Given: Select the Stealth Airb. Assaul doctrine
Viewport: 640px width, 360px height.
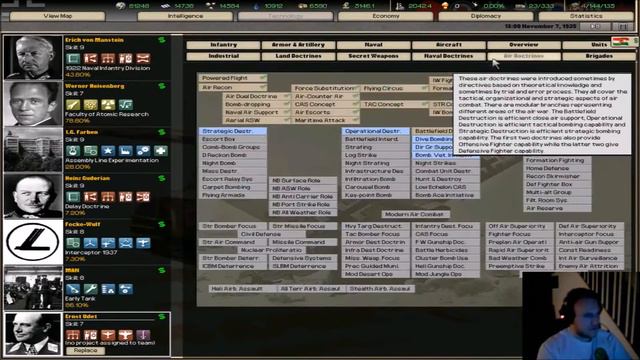Looking at the screenshot, I should pos(381,289).
